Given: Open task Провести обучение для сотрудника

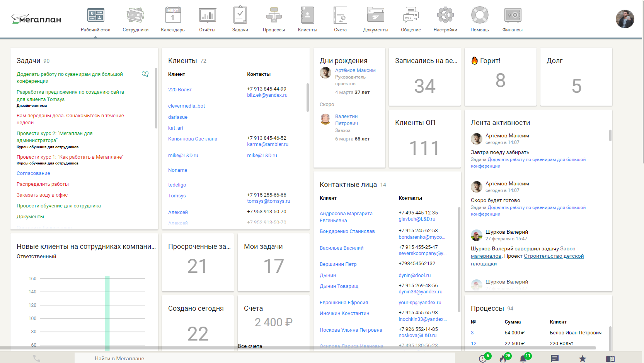Looking at the screenshot, I should (59, 206).
